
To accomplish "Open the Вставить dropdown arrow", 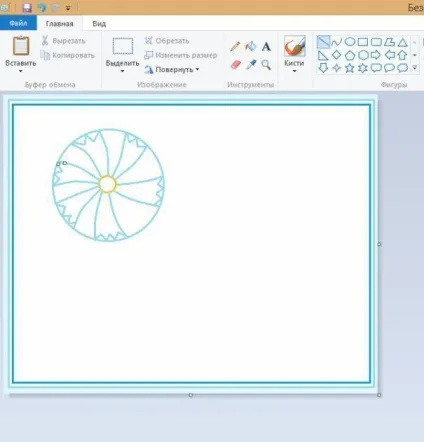I will click(x=21, y=71).
